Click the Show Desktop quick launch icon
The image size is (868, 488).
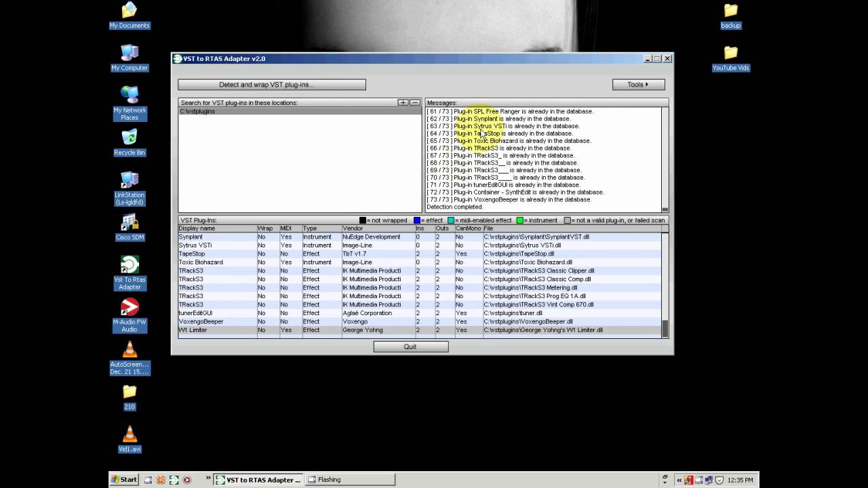click(x=148, y=480)
